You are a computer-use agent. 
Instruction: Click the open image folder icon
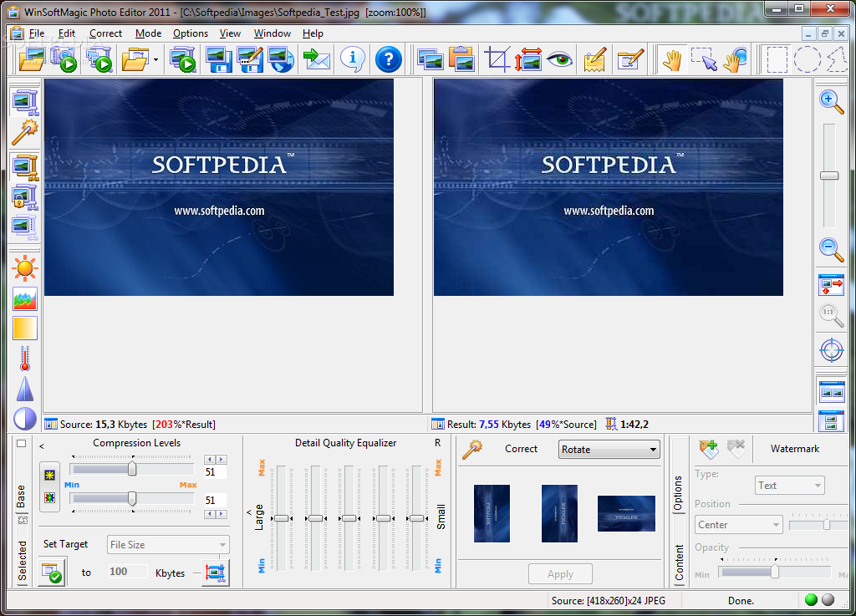[31, 59]
